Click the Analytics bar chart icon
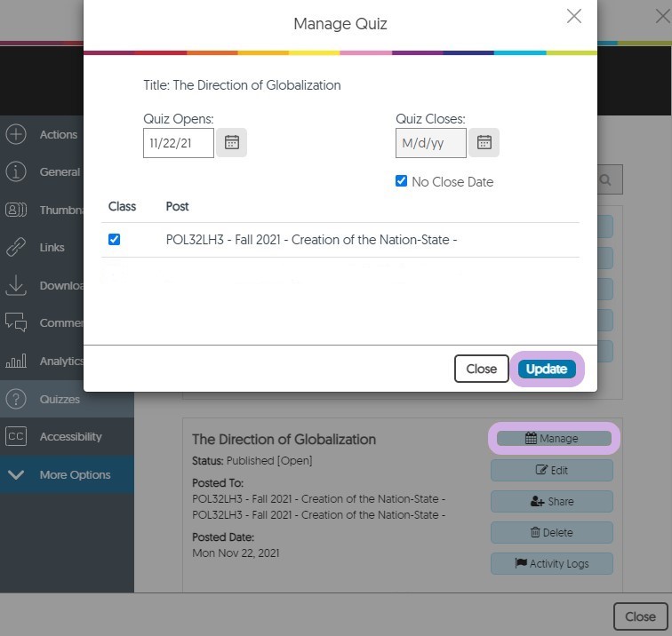 (x=16, y=361)
